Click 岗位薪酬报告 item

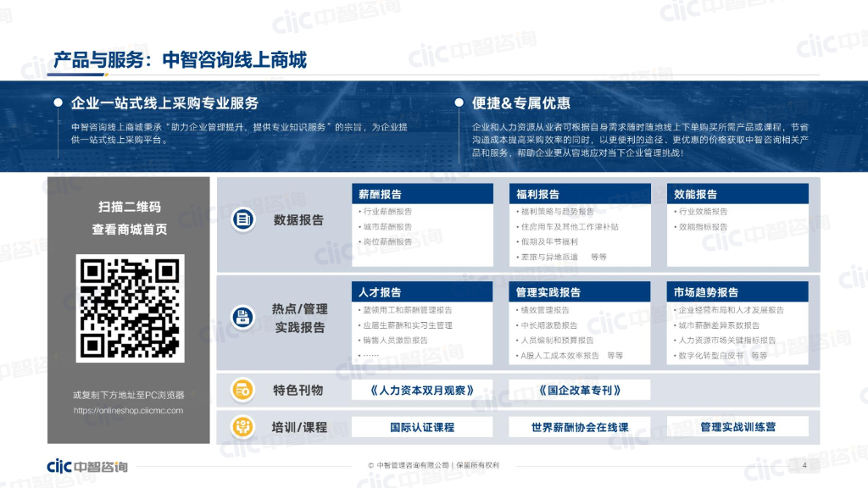coord(387,241)
